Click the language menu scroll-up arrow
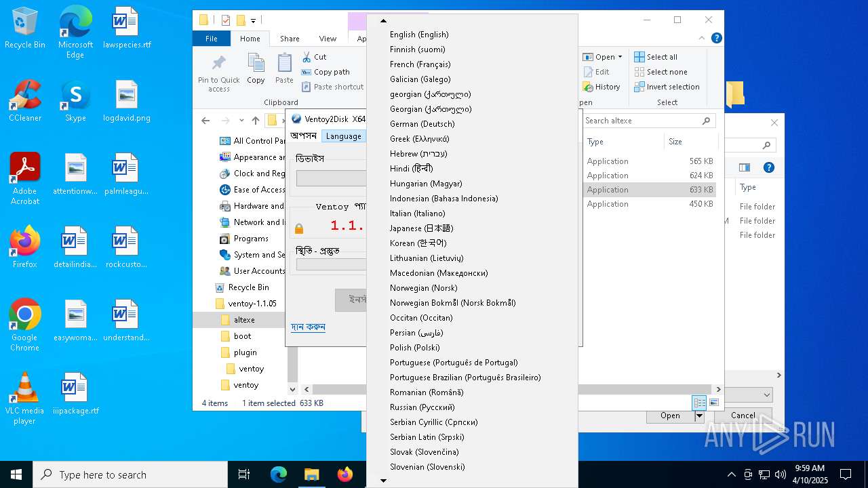 tap(383, 21)
